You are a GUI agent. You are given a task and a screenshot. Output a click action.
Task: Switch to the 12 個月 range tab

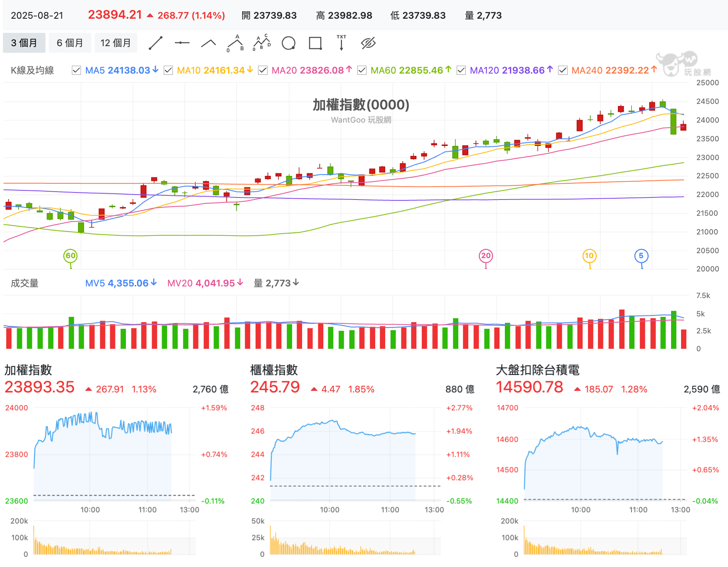[116, 43]
